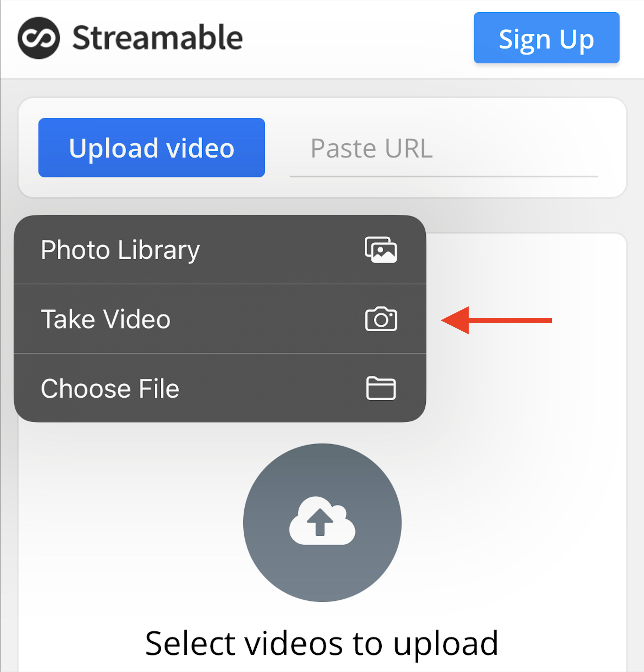This screenshot has height=672, width=644.
Task: Select the Choose File menu option
Action: click(220, 388)
